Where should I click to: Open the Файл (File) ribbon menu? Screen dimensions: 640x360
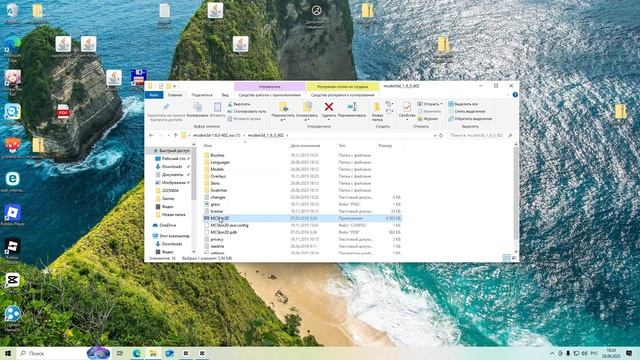(x=154, y=95)
